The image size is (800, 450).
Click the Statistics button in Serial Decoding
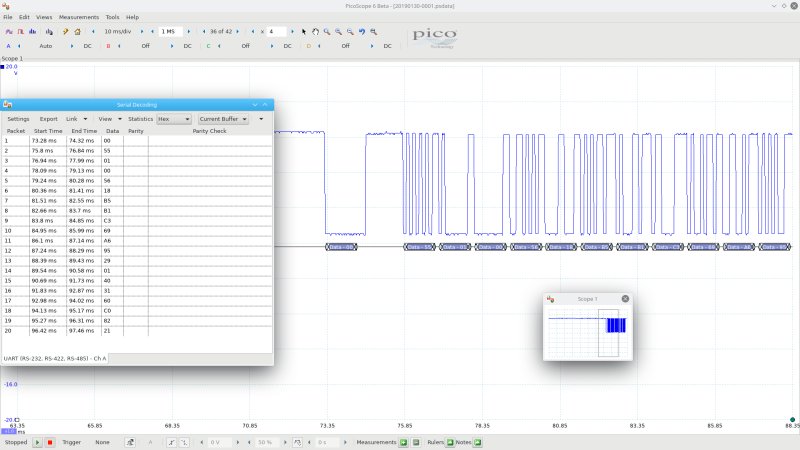point(141,119)
